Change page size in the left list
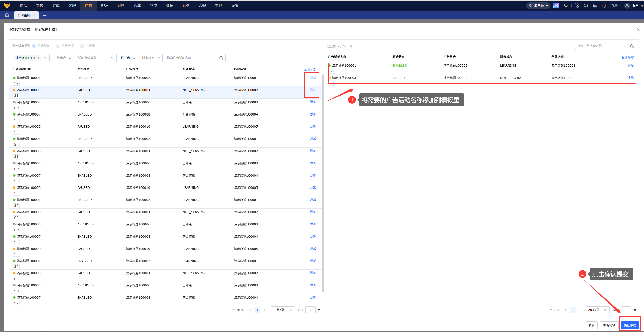Viewport: 644px width, 332px height. pos(282,310)
